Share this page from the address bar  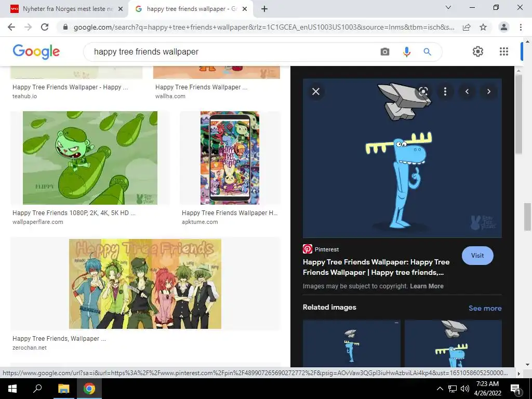[x=467, y=27]
